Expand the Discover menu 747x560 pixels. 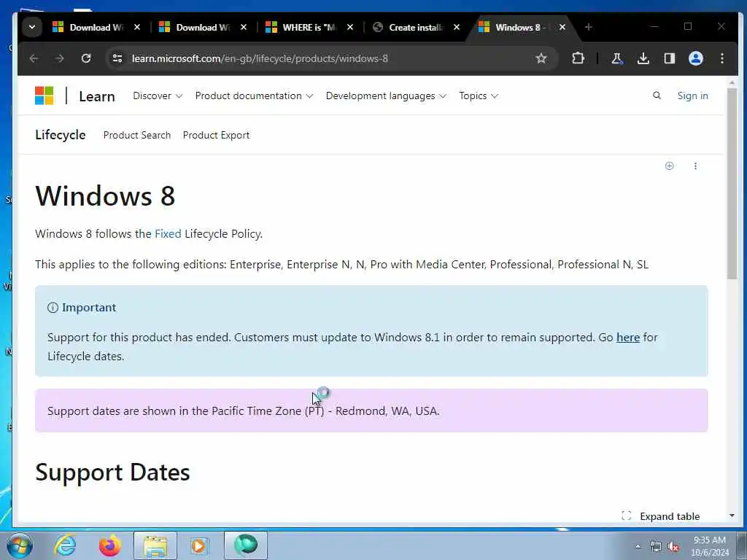coord(158,96)
